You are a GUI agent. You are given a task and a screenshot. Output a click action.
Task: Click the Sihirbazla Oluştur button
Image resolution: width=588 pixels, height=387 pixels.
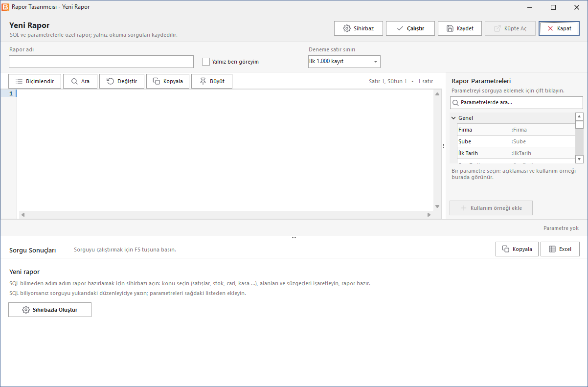[x=50, y=310]
